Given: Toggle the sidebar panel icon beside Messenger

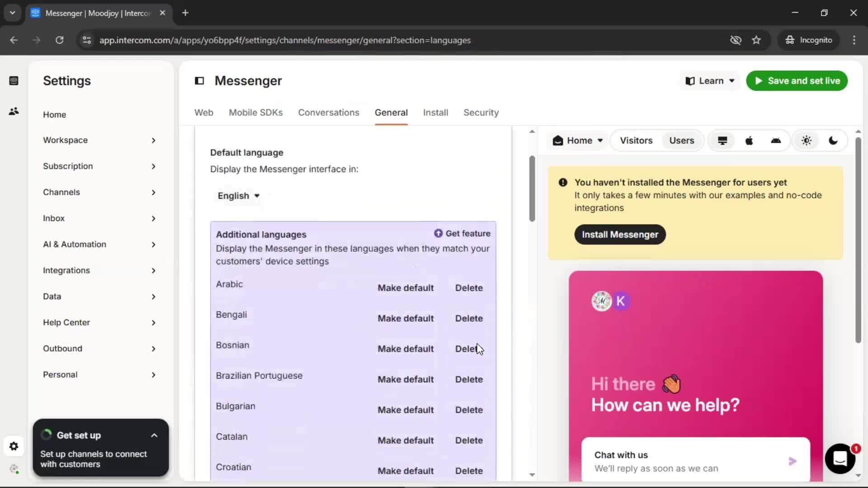Looking at the screenshot, I should click(x=199, y=81).
